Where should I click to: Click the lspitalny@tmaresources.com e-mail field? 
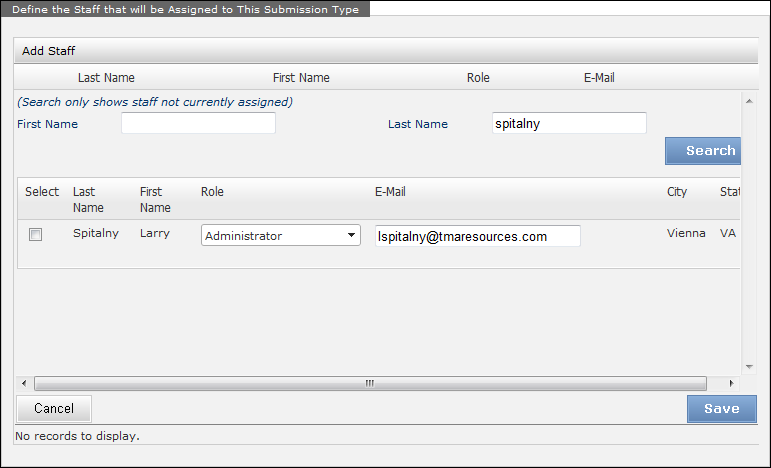tap(477, 236)
